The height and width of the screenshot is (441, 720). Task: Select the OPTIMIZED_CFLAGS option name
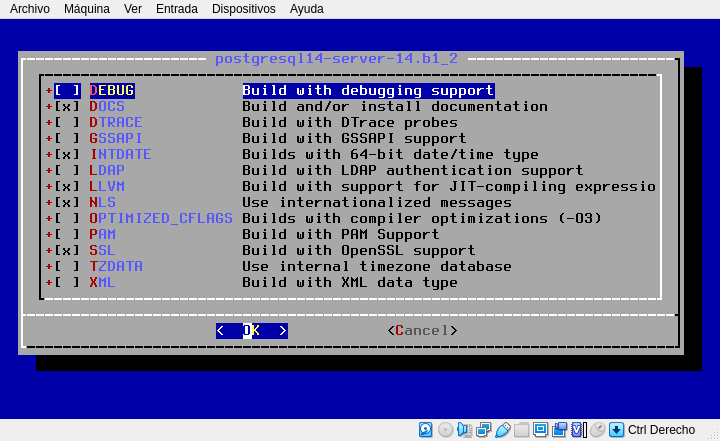(161, 218)
